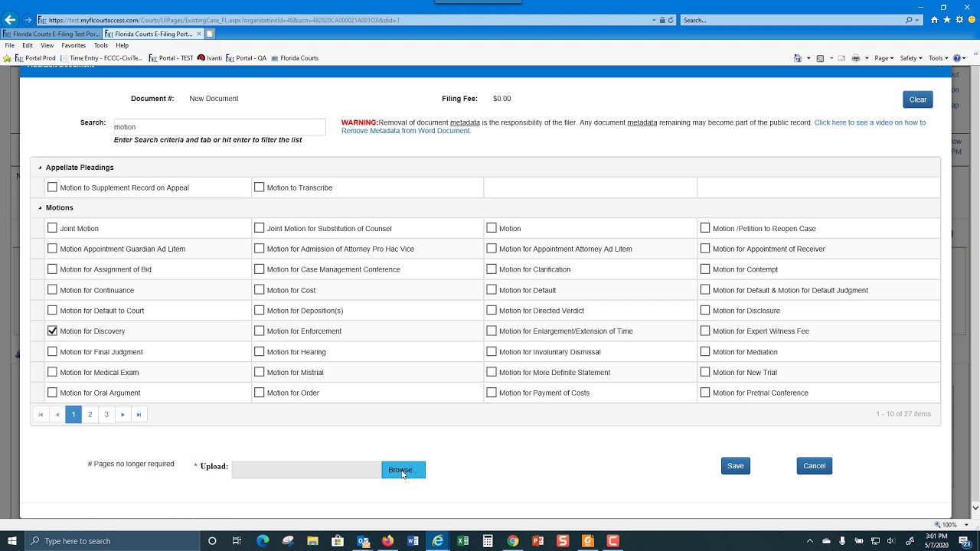Go to first page of the document list

[x=41, y=415]
